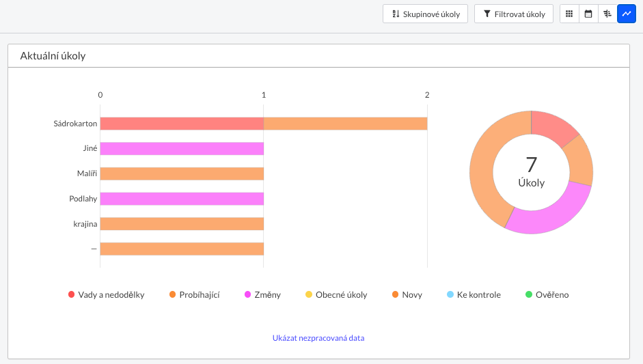Click the Podlahy pink bar
The image size is (643, 364).
click(182, 199)
